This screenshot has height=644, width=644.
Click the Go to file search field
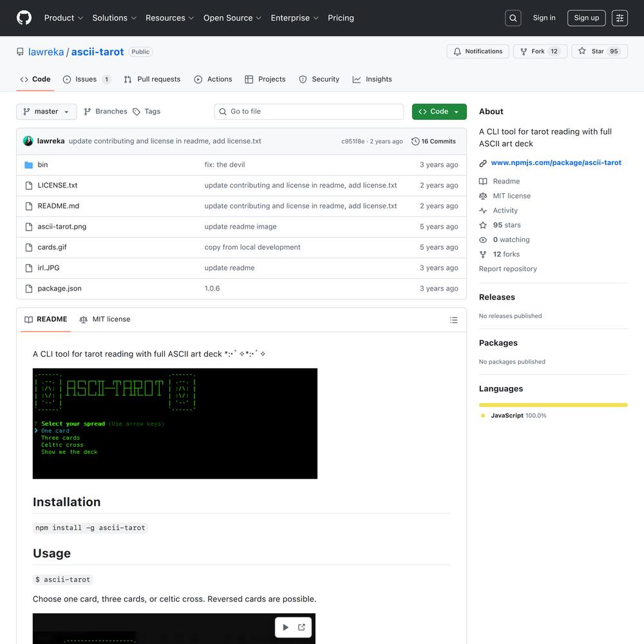[x=309, y=111]
